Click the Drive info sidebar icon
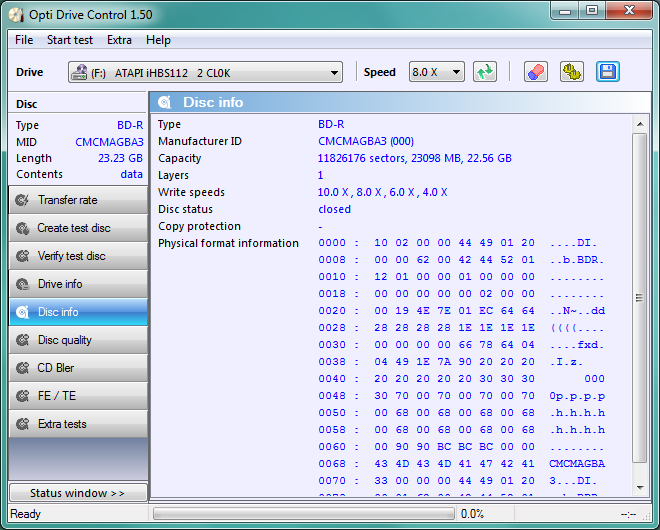This screenshot has height=530, width=660. [22, 284]
